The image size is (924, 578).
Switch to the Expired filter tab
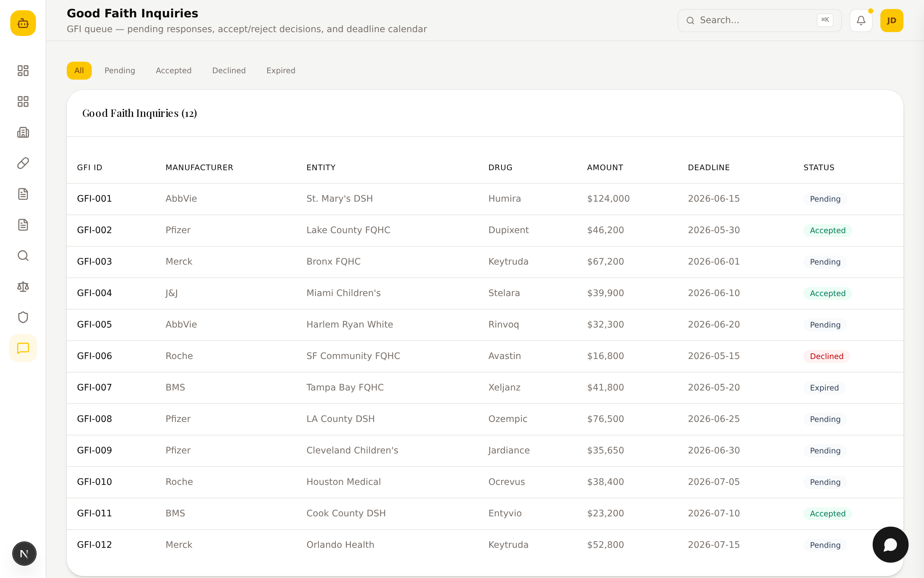tap(281, 71)
